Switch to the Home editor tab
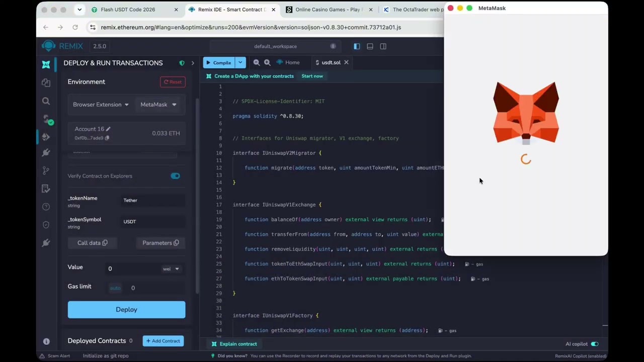The height and width of the screenshot is (362, 644). click(x=288, y=62)
